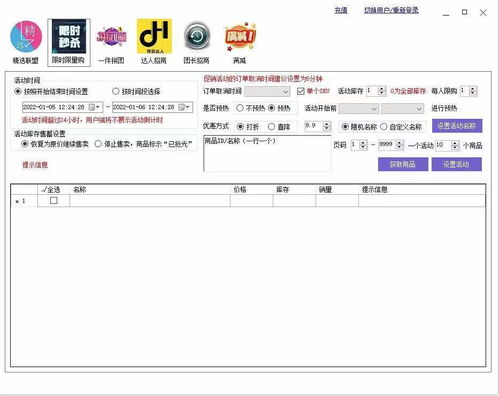
Task: Open the 达人招商 icon
Action: click(154, 36)
